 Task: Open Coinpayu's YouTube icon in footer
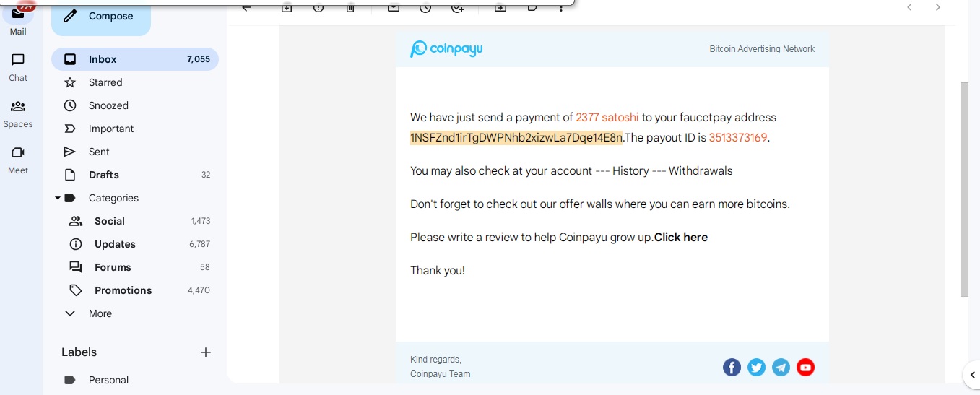(805, 368)
